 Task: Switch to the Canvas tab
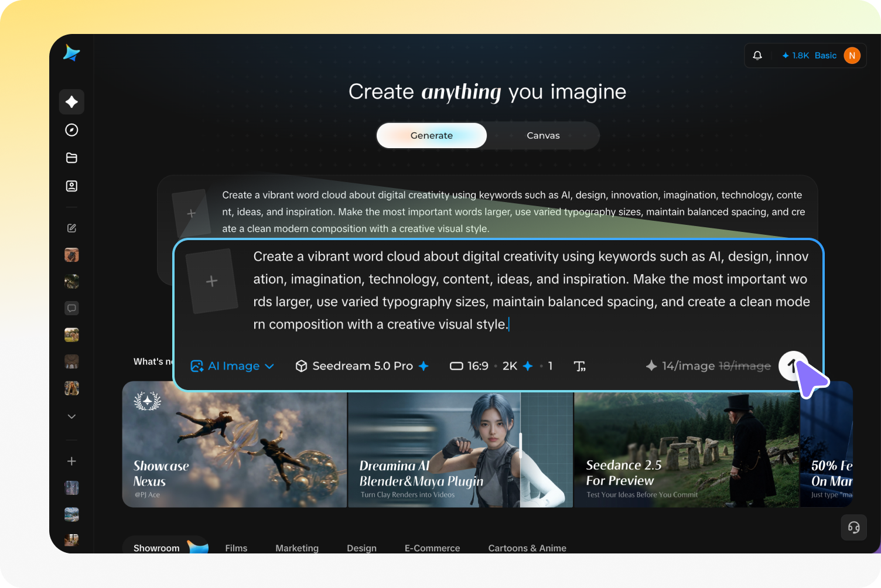click(x=543, y=135)
